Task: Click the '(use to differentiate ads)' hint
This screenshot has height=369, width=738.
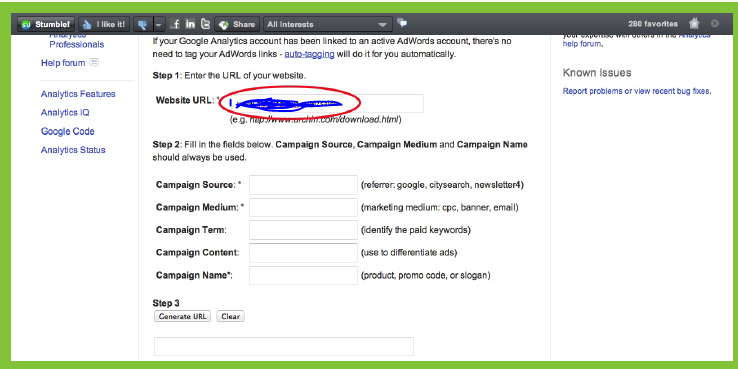Action: (x=409, y=253)
